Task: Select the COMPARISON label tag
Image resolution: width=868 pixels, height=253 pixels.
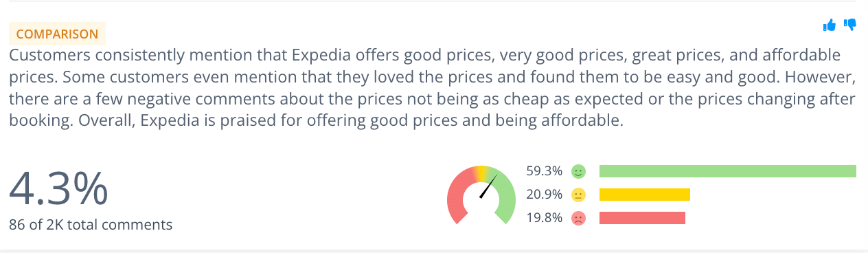Action: click(57, 34)
